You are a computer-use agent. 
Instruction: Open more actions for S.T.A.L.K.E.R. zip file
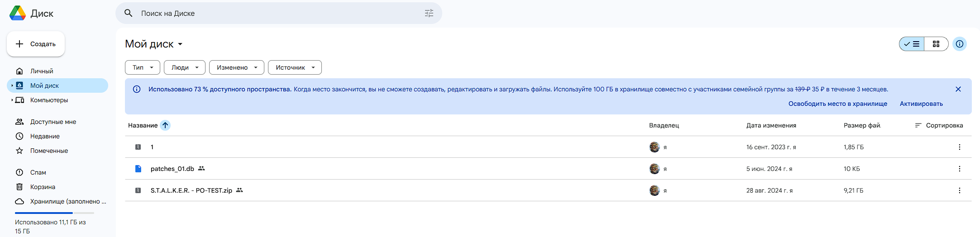click(959, 190)
